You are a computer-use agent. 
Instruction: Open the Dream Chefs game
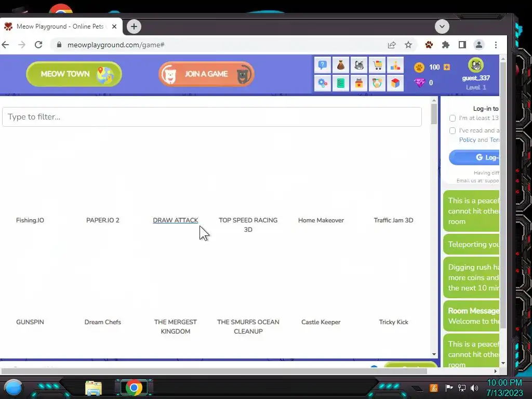click(103, 322)
